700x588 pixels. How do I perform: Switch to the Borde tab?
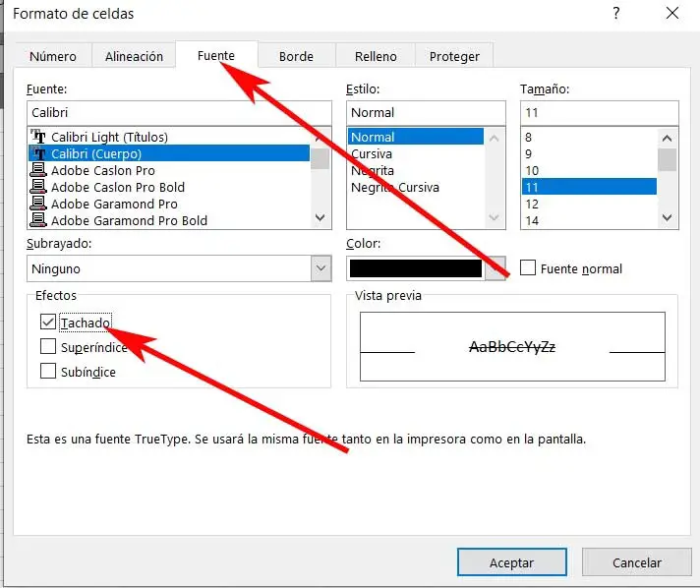pos(296,56)
